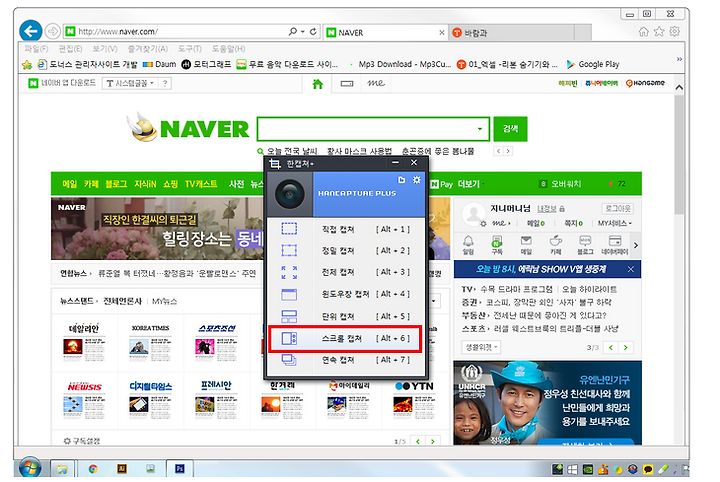The image size is (720, 482).
Task: Pick the 스크롤 캡처 scroll capture icon
Action: pos(289,338)
